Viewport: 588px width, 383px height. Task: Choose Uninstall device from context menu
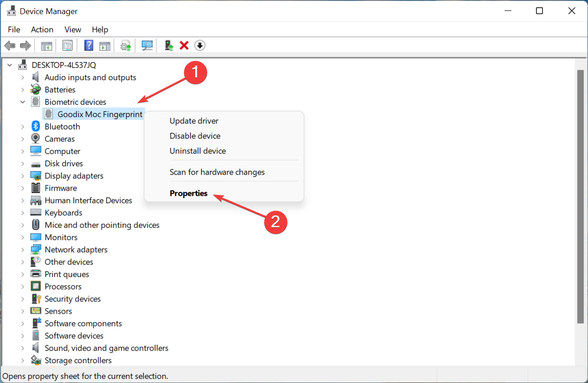click(224, 151)
